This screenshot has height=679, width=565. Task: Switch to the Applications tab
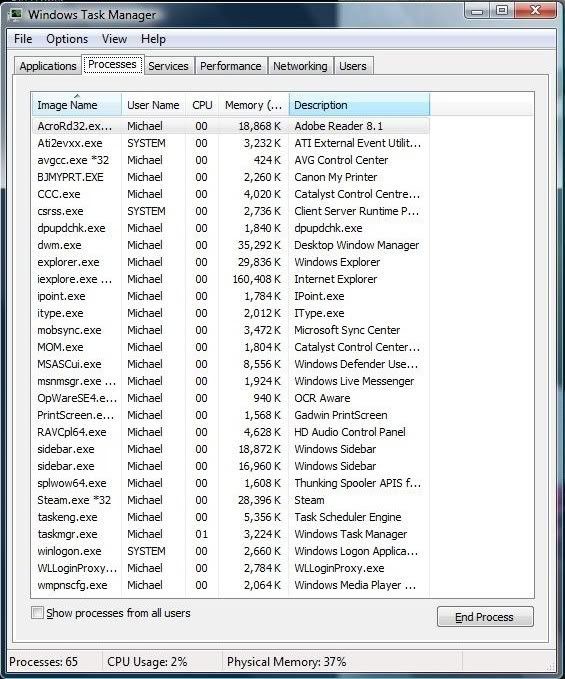tap(48, 66)
